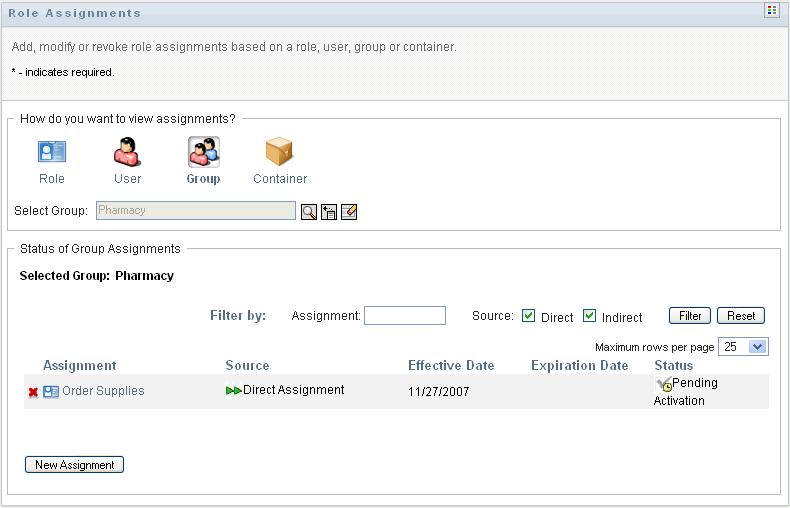Sort by the Effective Date column header
Image resolution: width=790 pixels, height=508 pixels.
tap(451, 366)
